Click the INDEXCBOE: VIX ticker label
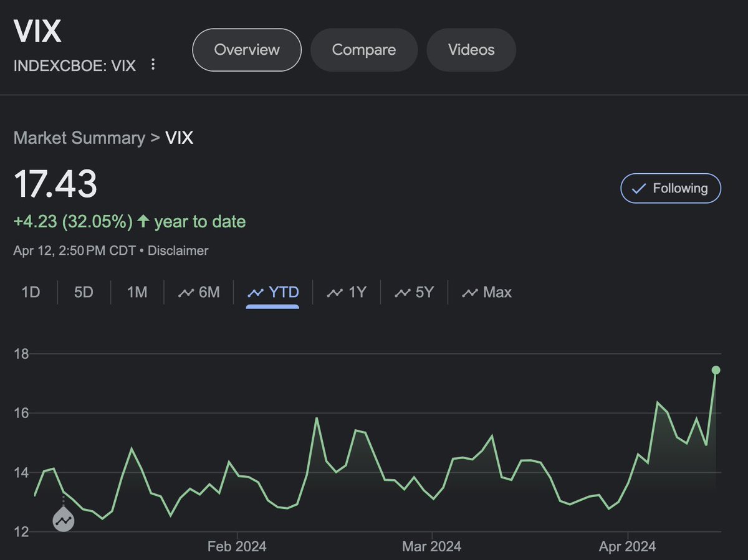 [75, 65]
